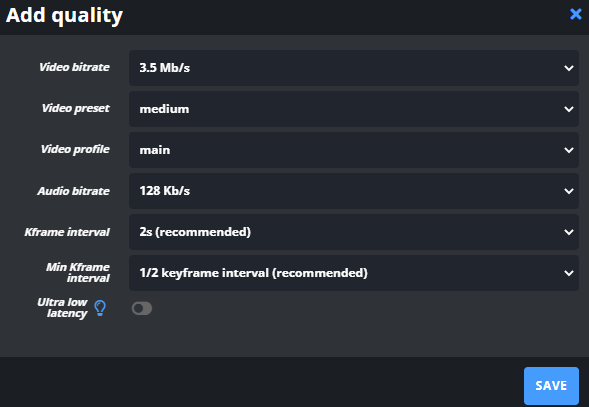
Task: Click the chevron arrow on Kframe interval field
Action: click(569, 232)
